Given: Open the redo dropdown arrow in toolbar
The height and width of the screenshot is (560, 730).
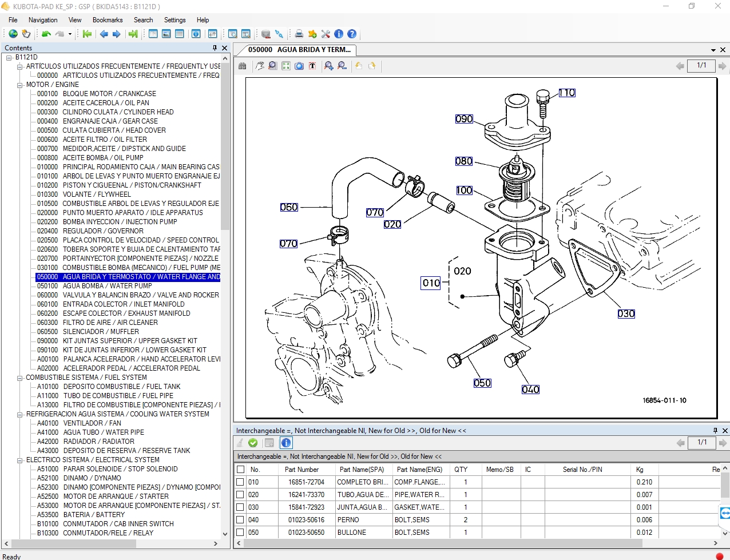Looking at the screenshot, I should click(x=70, y=34).
